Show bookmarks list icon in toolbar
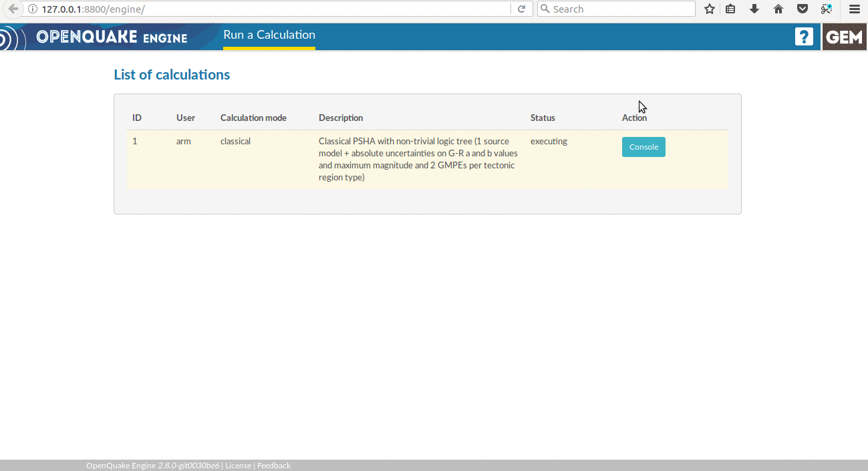This screenshot has width=868, height=471. (731, 9)
